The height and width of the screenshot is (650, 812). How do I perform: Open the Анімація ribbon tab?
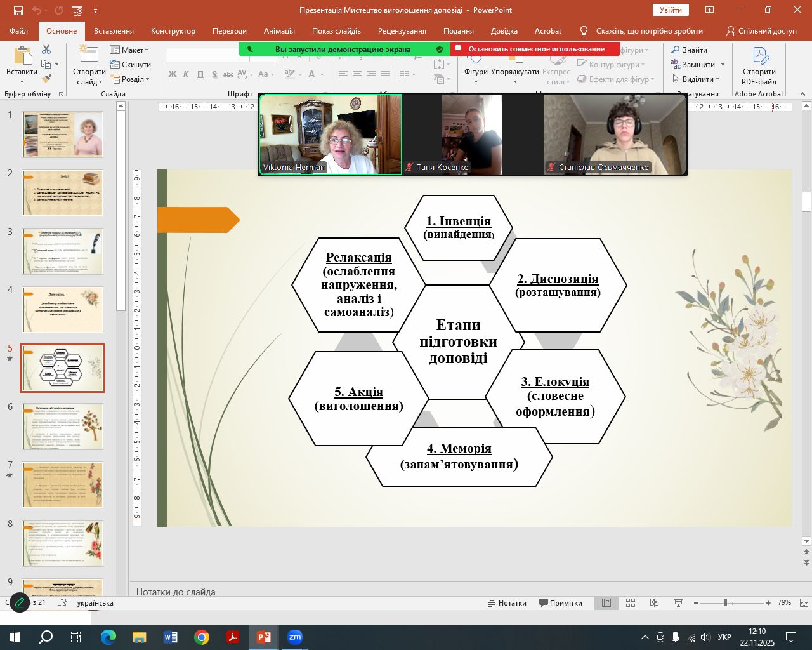tap(279, 30)
